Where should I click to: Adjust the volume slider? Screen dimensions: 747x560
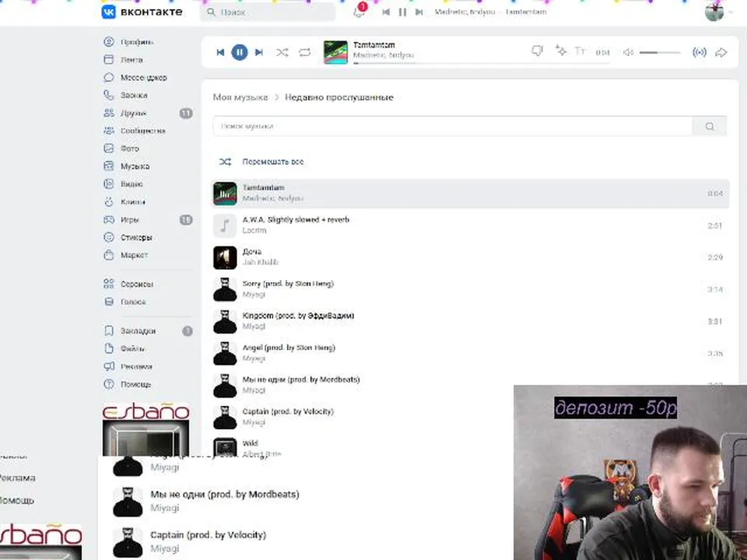[x=660, y=52]
